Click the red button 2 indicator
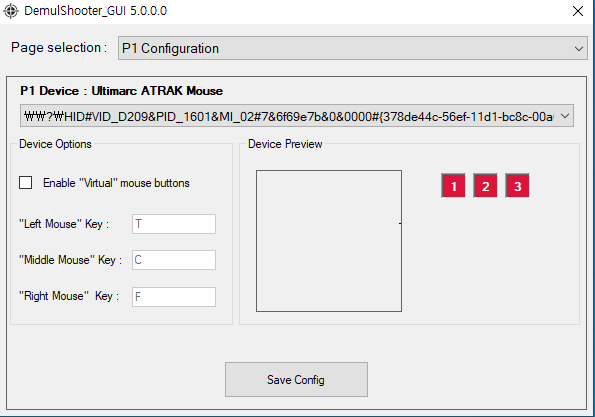 pos(485,186)
